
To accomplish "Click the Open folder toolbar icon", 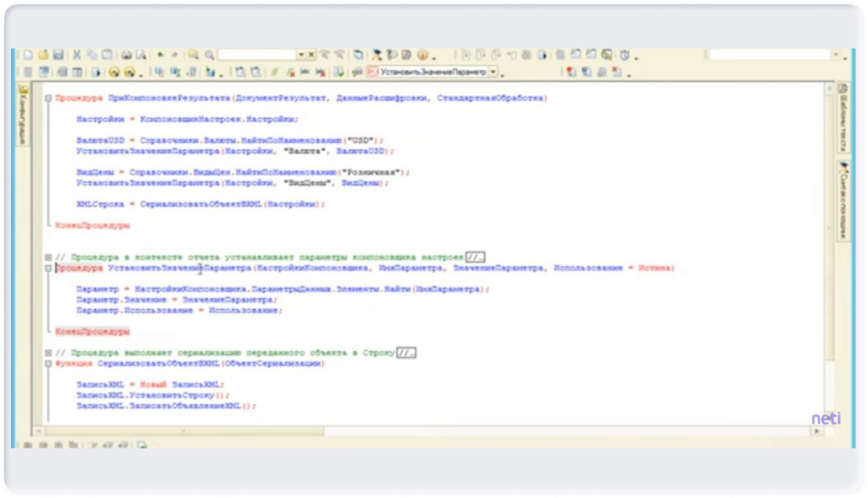I will [x=43, y=55].
